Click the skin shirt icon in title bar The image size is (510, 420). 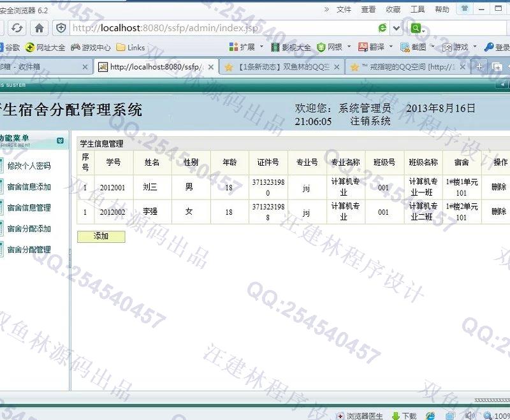(465, 9)
